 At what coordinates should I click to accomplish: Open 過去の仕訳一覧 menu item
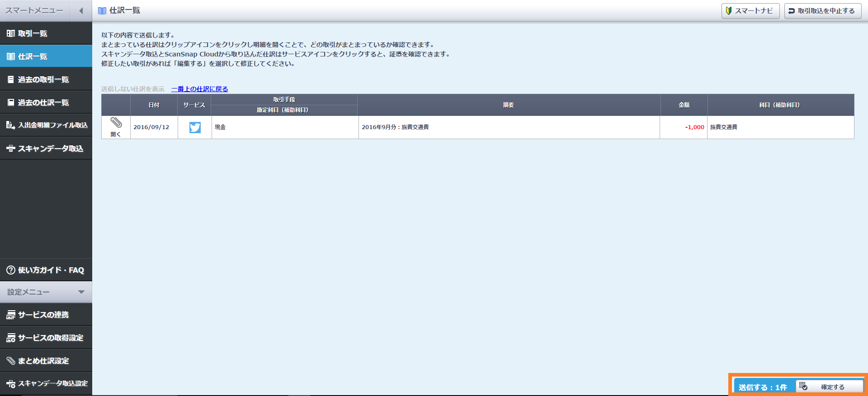(x=46, y=102)
